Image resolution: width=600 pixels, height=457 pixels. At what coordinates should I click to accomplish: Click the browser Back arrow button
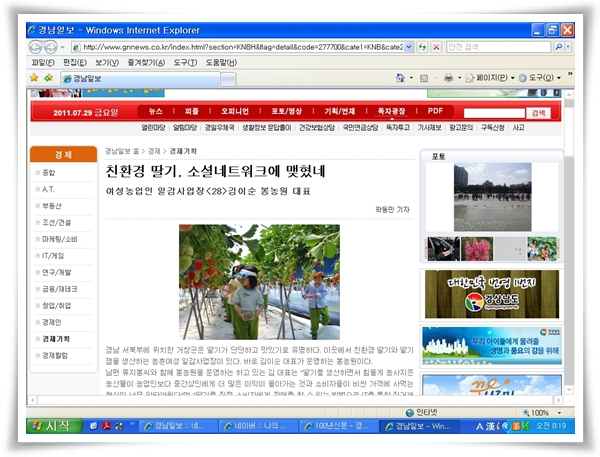pyautogui.click(x=37, y=47)
